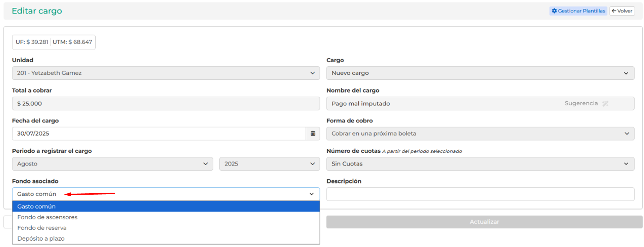Click the Fecha del cargo date field
Image resolution: width=644 pixels, height=247 pixels.
(159, 133)
